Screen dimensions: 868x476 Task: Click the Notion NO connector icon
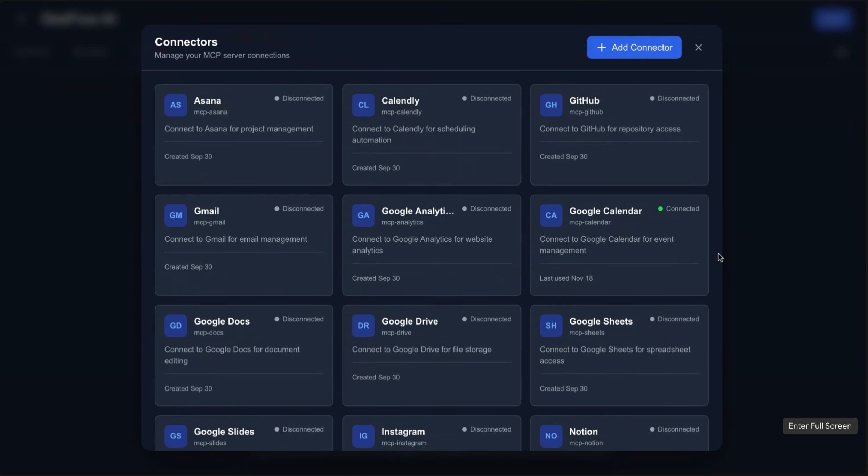551,436
